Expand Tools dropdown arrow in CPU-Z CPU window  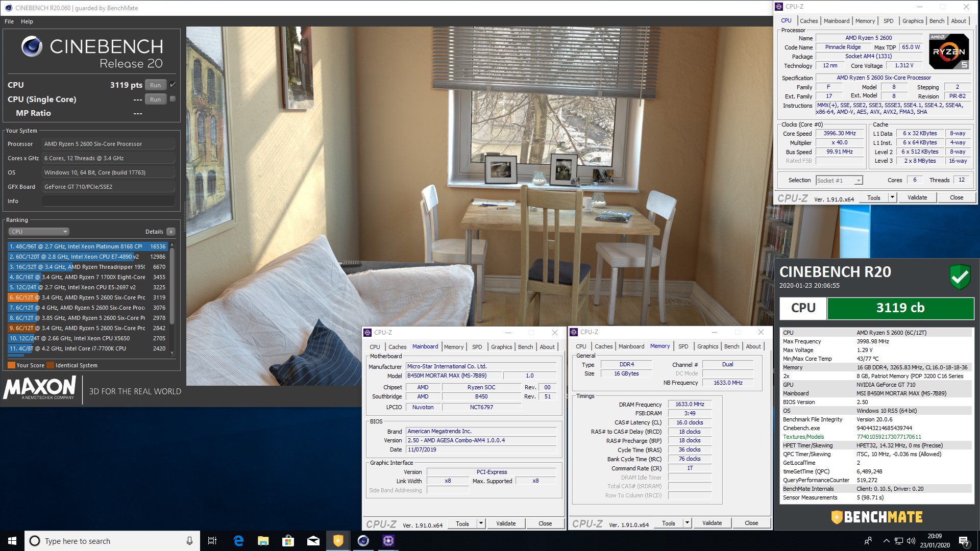coord(892,197)
